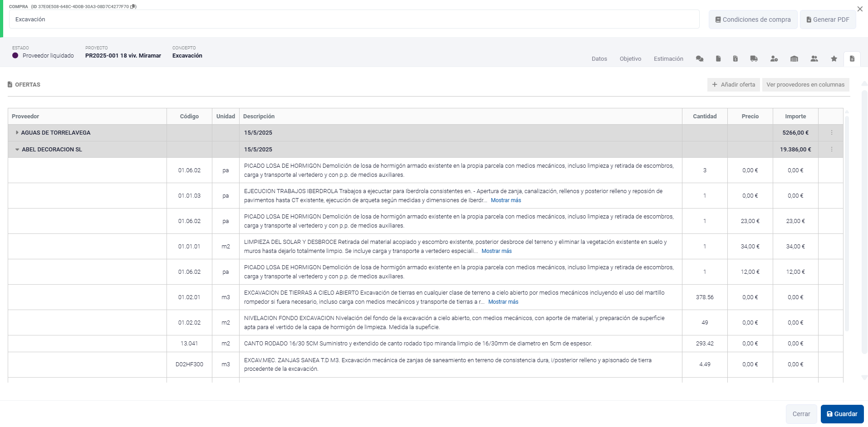
Task: Open options menu for AGUAS DE TORRELAVEGA row
Action: [831, 133]
